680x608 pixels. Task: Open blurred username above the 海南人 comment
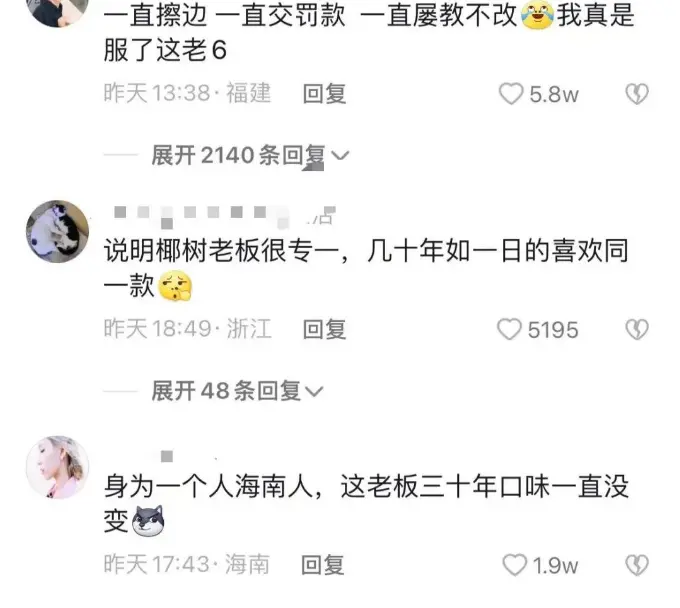[x=186, y=456]
